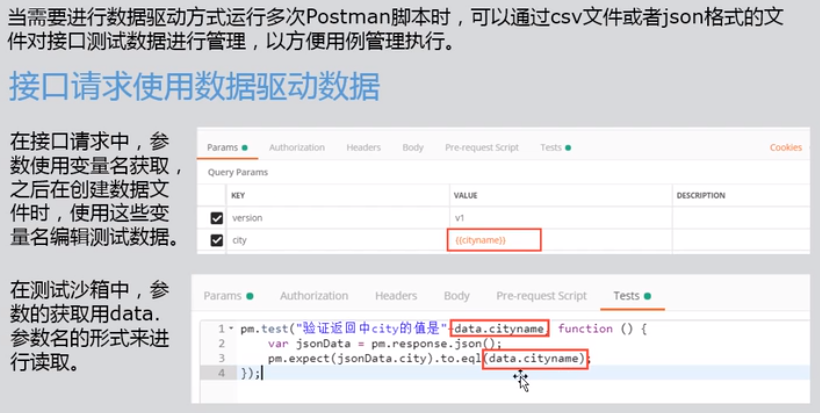This screenshot has height=413, width=820.
Task: Switch to Authorization tab in lower panel
Action: click(314, 296)
